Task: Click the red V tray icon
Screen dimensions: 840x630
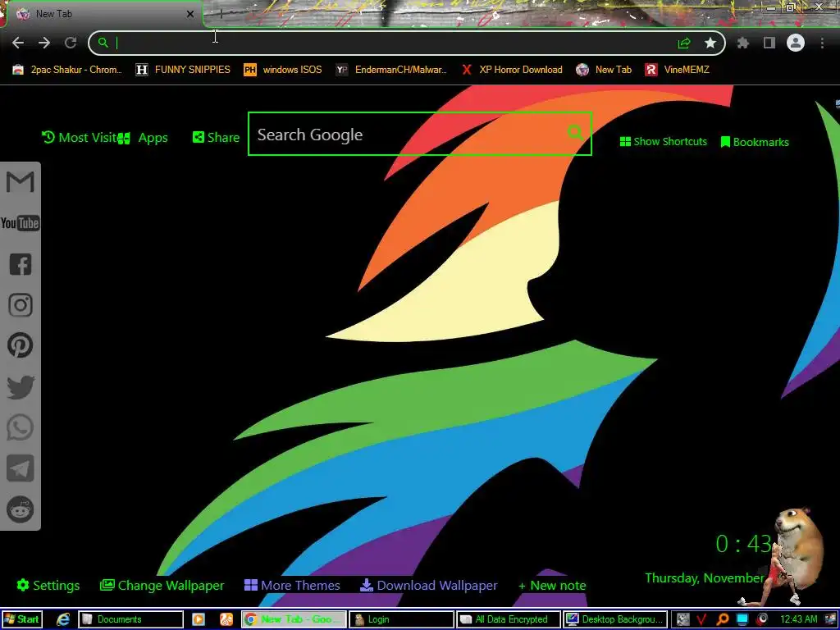Action: [702, 619]
